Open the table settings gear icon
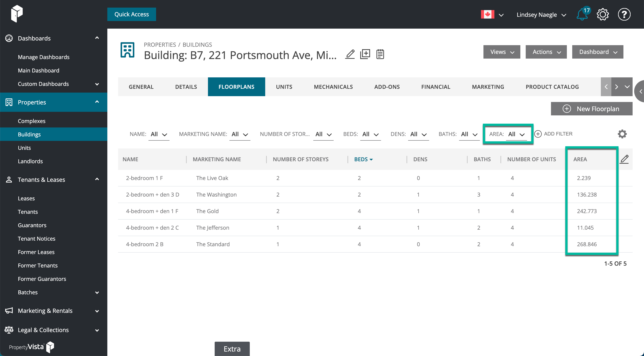This screenshot has height=356, width=644. [622, 134]
